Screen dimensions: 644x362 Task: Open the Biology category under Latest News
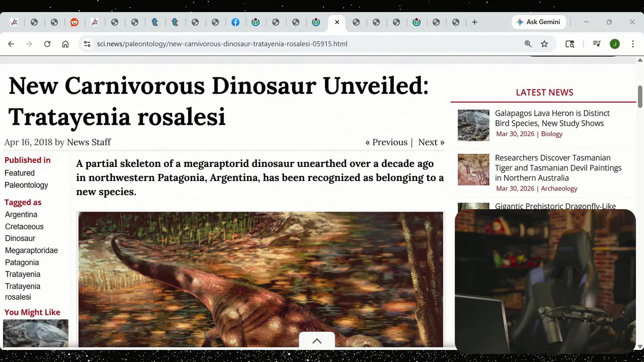coord(551,134)
